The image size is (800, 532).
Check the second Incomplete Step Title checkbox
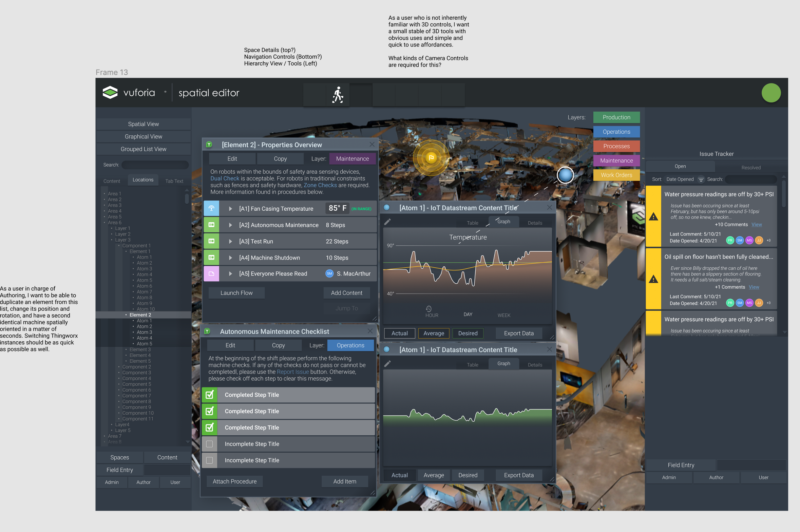tap(210, 460)
